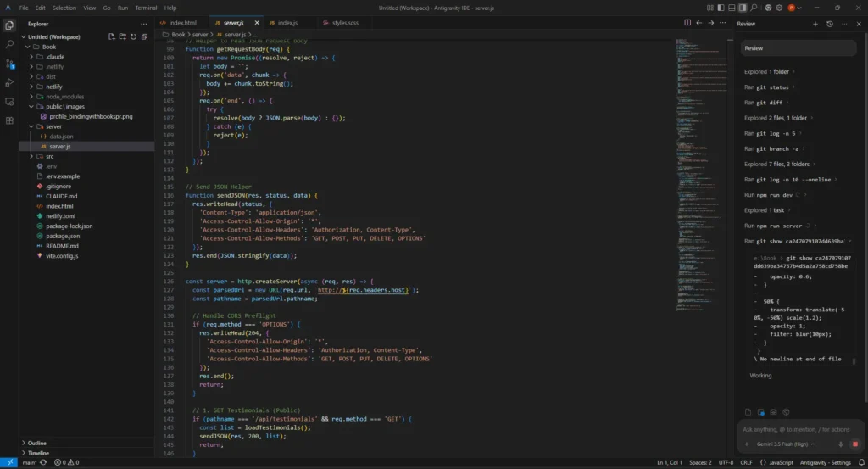This screenshot has width=868, height=469.
Task: Open the Remote Explorer view
Action: 9,102
